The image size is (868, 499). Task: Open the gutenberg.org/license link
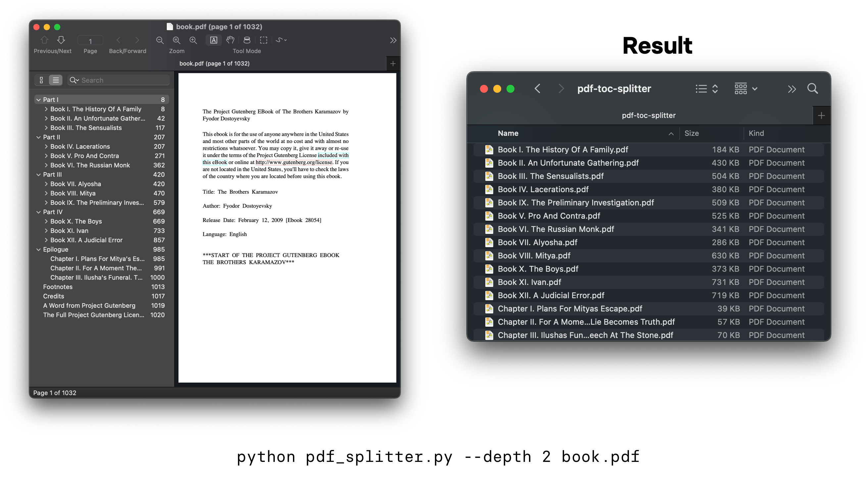(x=294, y=162)
